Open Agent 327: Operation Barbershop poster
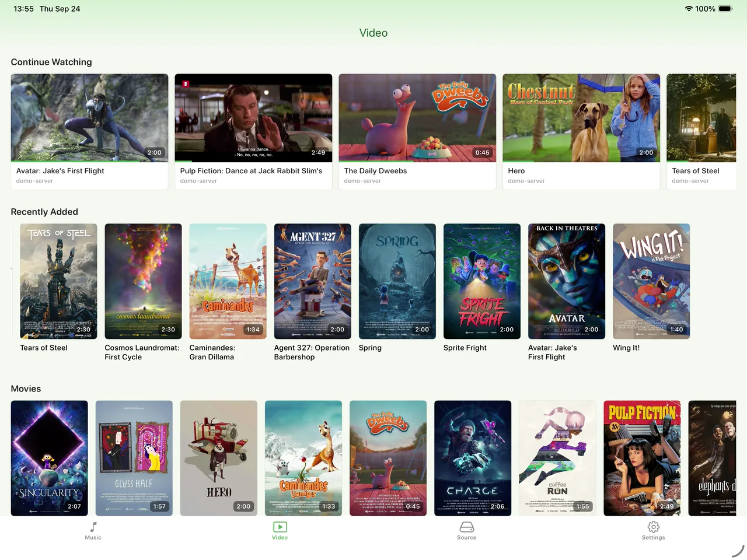The image size is (747, 560). (312, 281)
